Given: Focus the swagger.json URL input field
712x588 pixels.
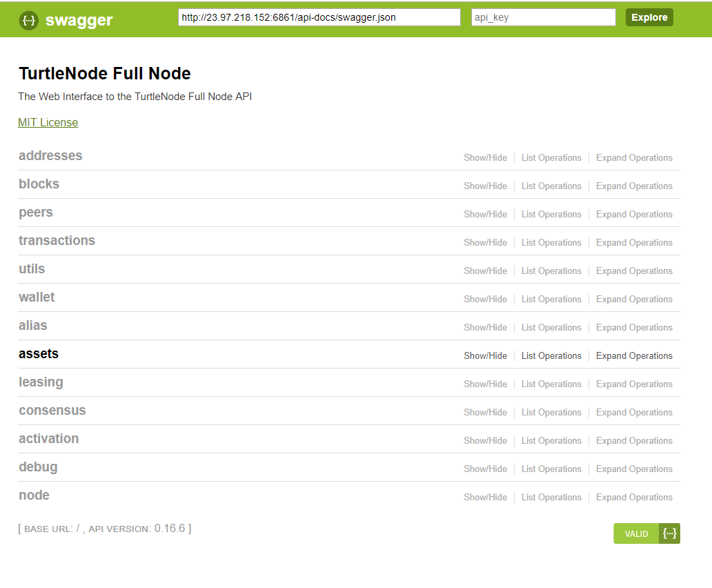Looking at the screenshot, I should 319,17.
